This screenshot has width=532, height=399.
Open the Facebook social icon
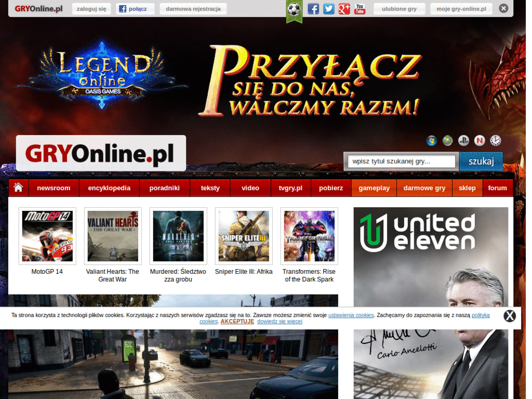coord(313,9)
